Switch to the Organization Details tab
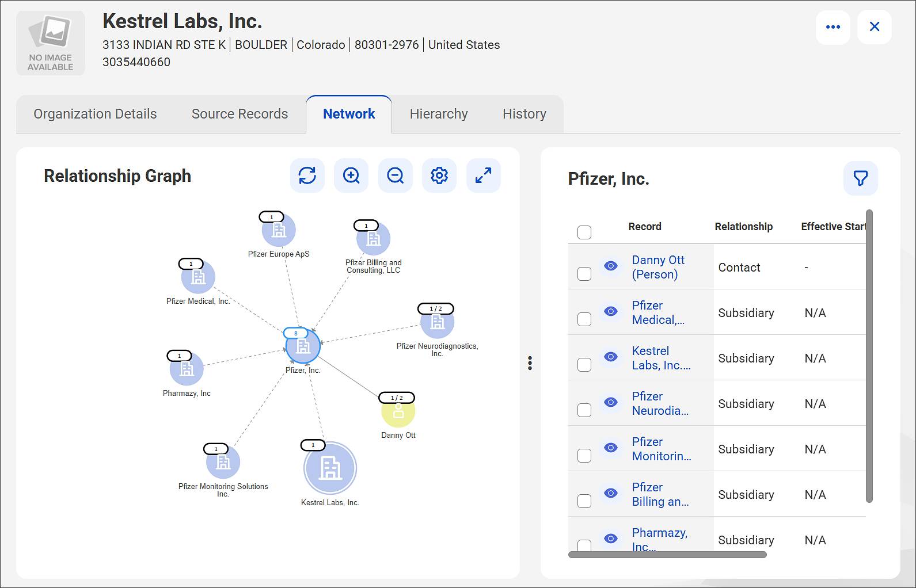 95,114
